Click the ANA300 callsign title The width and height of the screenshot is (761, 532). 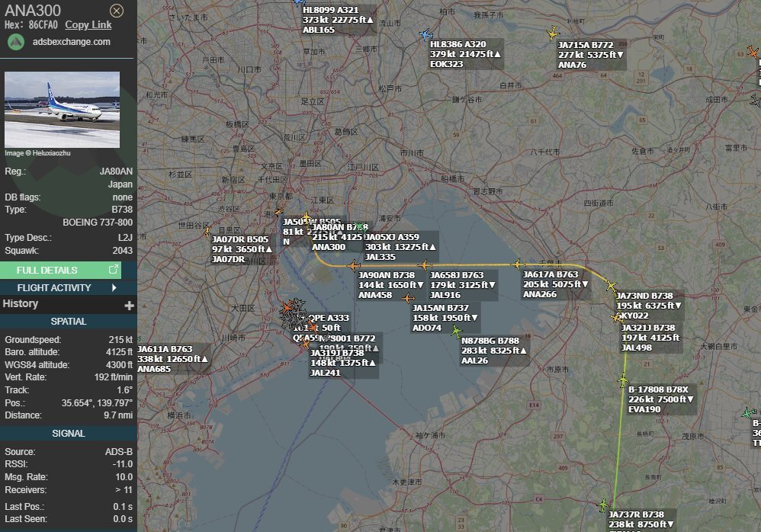click(x=33, y=10)
